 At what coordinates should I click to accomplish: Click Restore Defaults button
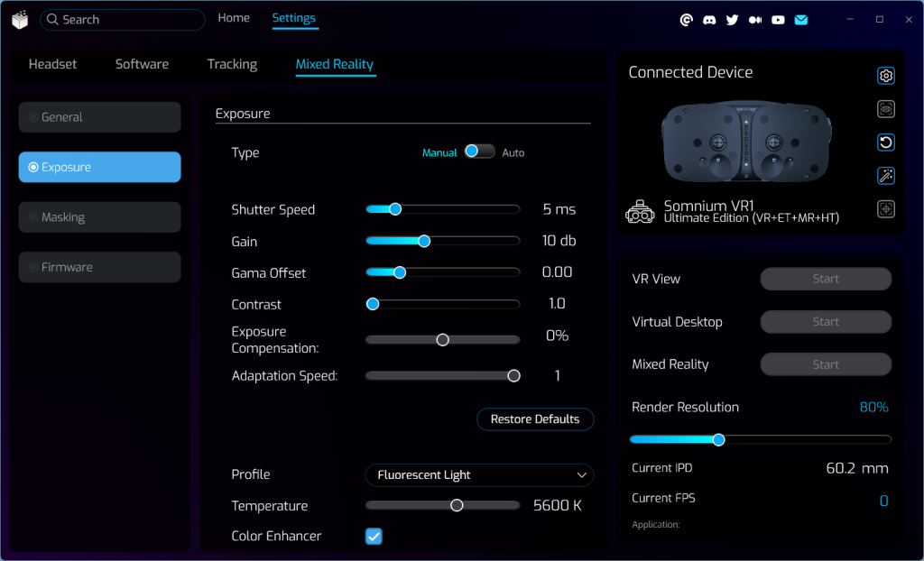535,419
